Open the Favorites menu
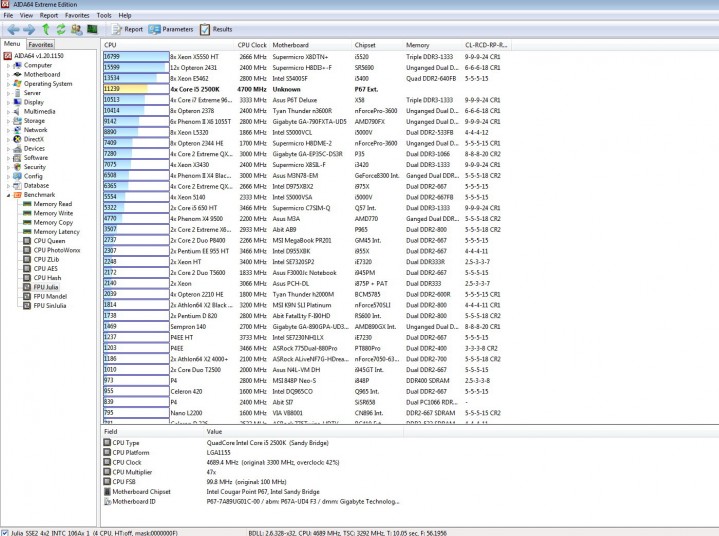719x536 pixels. tap(77, 15)
